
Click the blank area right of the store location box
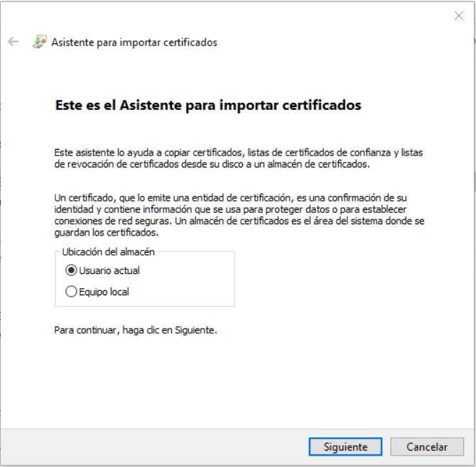tap(348, 278)
